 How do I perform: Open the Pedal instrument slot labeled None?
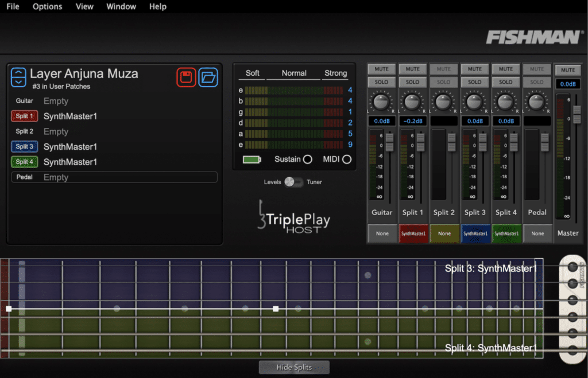click(x=537, y=233)
